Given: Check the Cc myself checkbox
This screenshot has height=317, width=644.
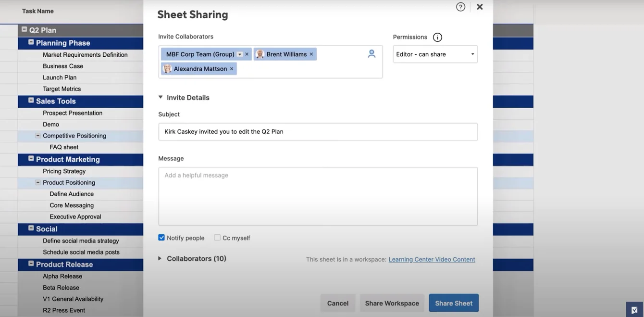Looking at the screenshot, I should coord(217,238).
